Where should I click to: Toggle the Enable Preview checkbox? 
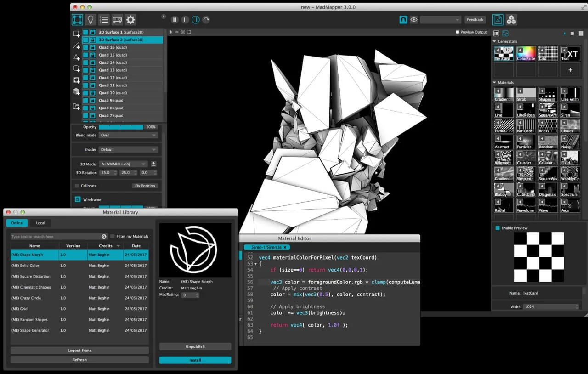click(x=498, y=227)
